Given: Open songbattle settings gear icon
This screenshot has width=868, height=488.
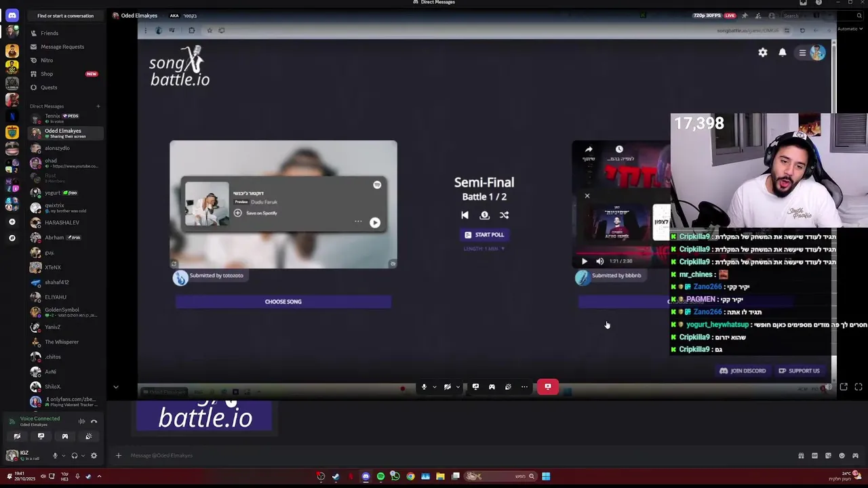Looking at the screenshot, I should tap(763, 52).
